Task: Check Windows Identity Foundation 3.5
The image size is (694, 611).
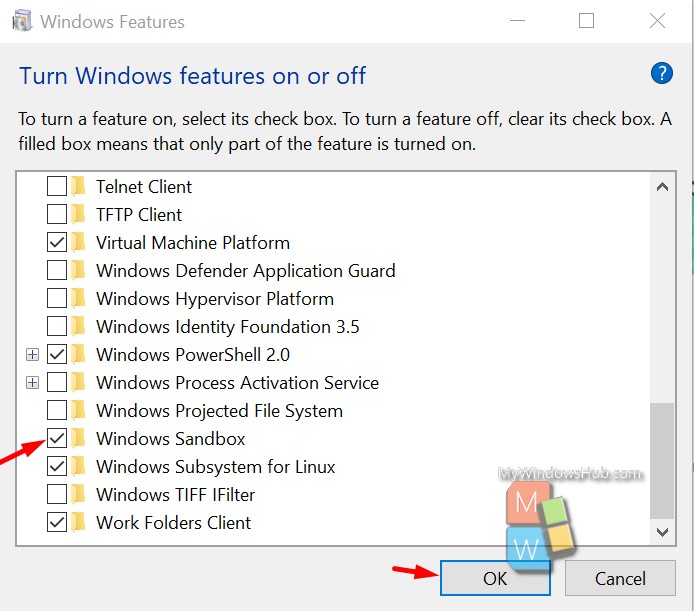Action: point(57,326)
